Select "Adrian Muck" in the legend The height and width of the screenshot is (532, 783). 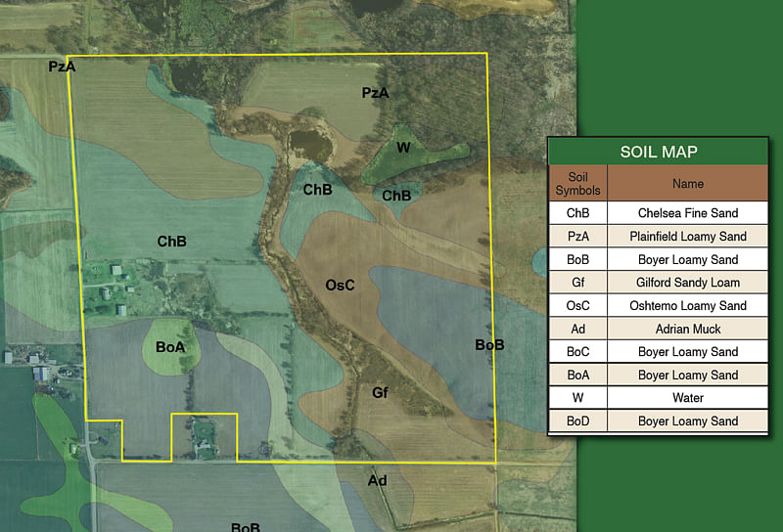688,329
